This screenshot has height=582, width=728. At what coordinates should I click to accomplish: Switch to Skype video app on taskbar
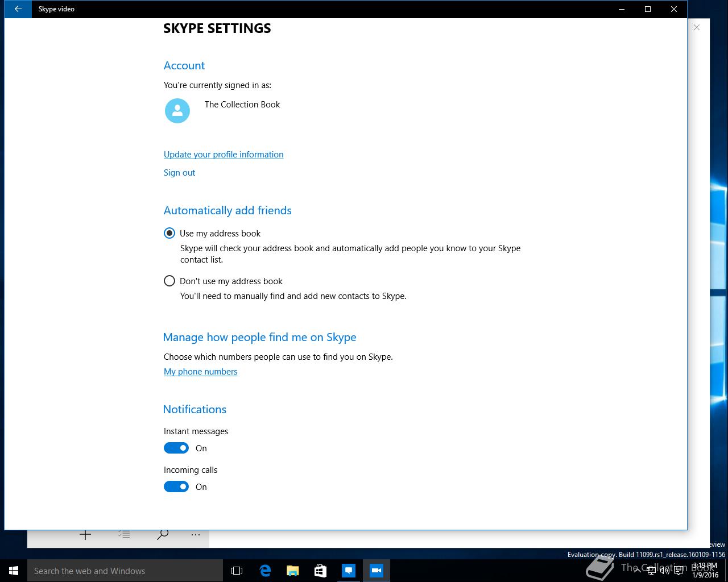377,571
